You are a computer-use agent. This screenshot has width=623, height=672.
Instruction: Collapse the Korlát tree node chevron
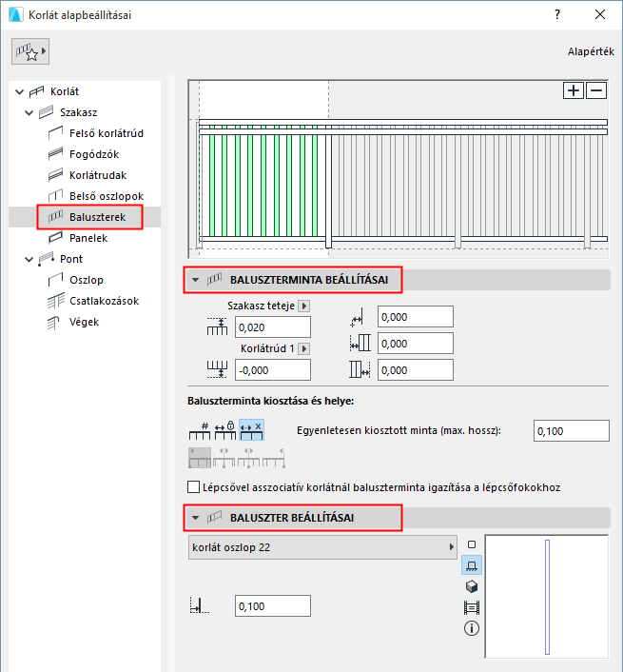click(x=19, y=91)
